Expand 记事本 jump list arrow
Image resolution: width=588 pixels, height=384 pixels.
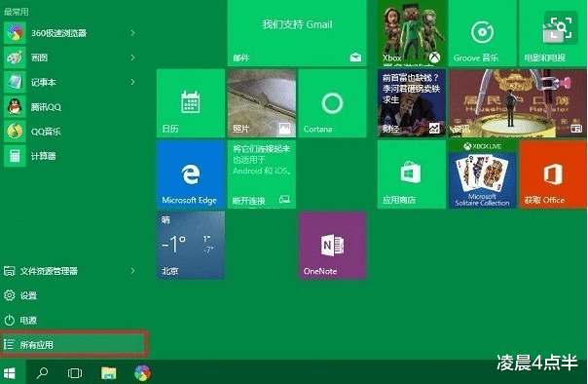132,82
